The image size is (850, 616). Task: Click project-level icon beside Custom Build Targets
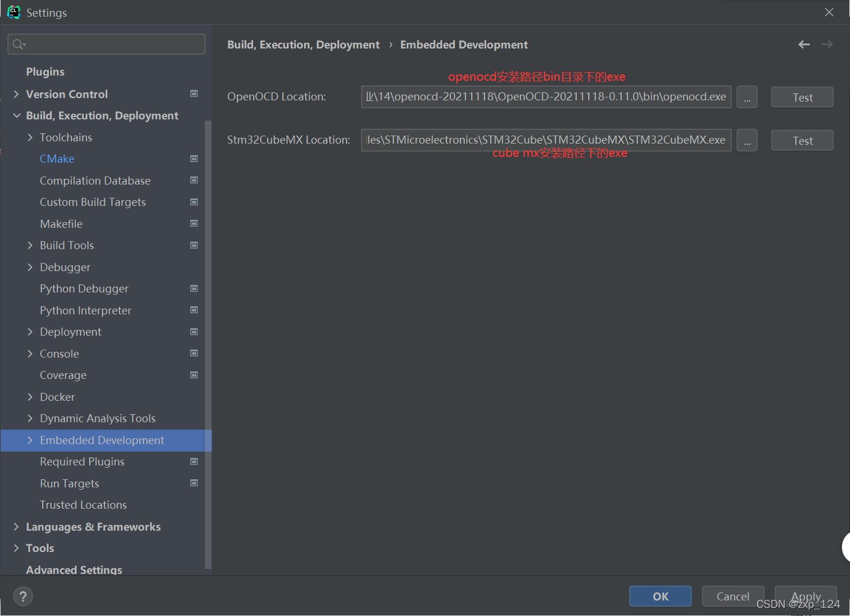coord(194,202)
